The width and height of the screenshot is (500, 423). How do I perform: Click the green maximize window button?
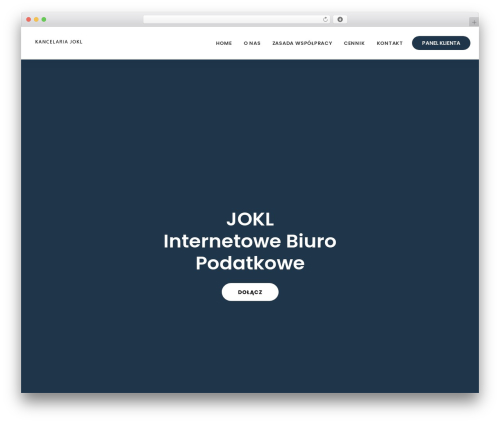pos(44,20)
